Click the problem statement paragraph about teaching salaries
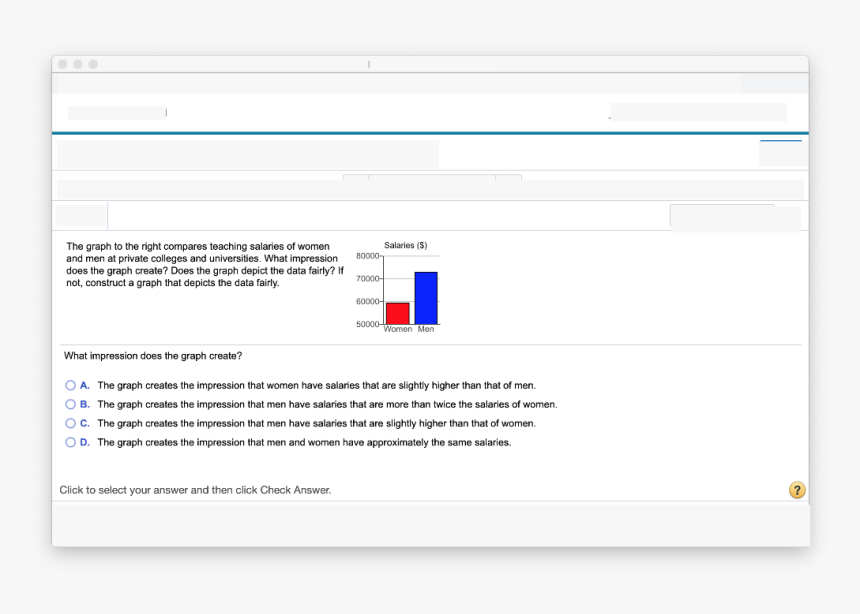The image size is (860, 614). 205,264
